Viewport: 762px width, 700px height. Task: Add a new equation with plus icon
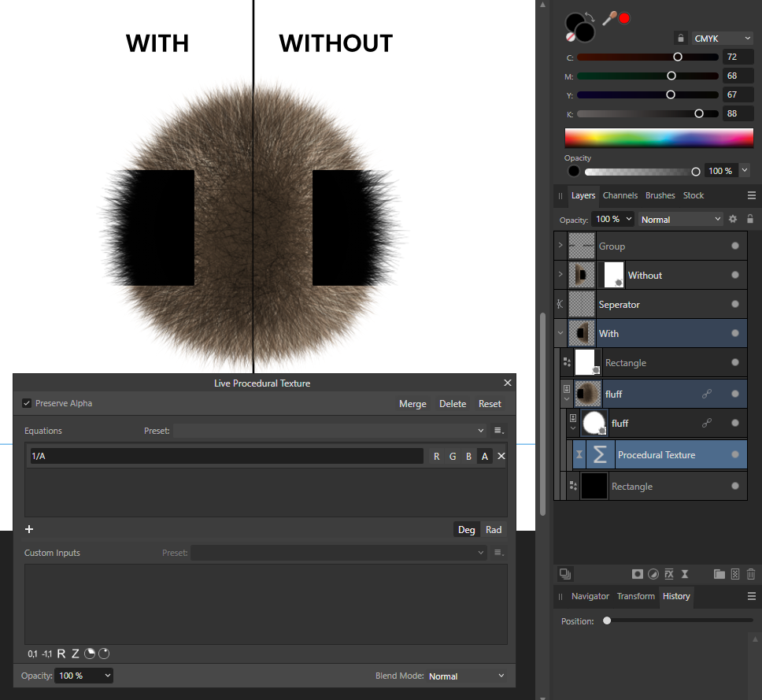(29, 529)
